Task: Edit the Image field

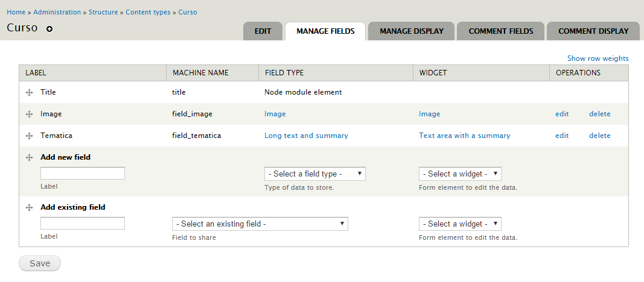Action: pyautogui.click(x=562, y=114)
